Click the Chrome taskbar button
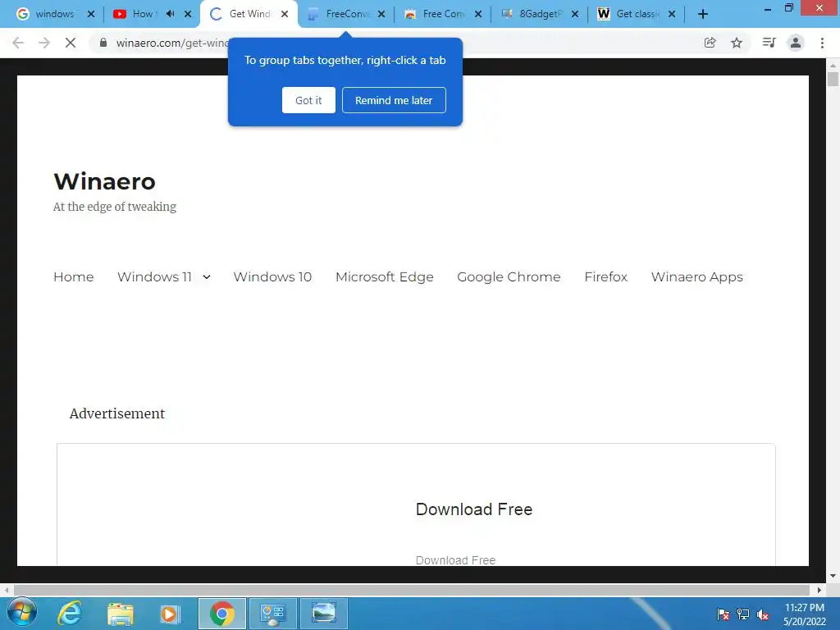 [x=221, y=614]
